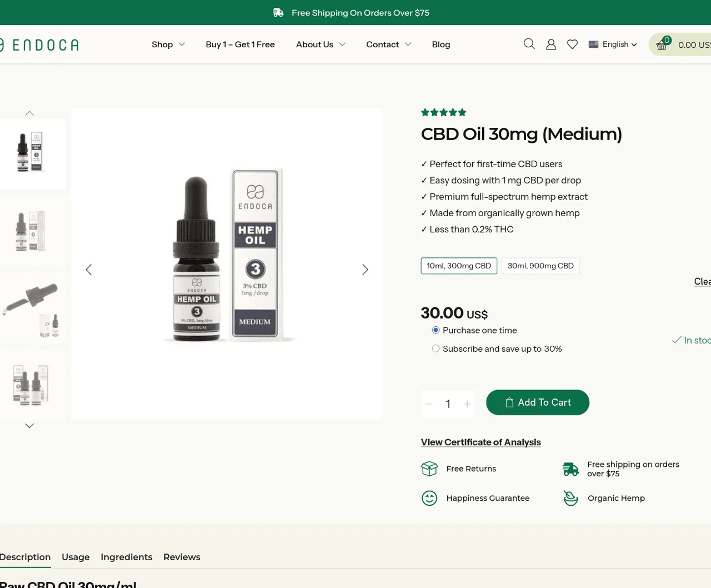711x588 pixels.
Task: Click the US flag icon
Action: [593, 44]
